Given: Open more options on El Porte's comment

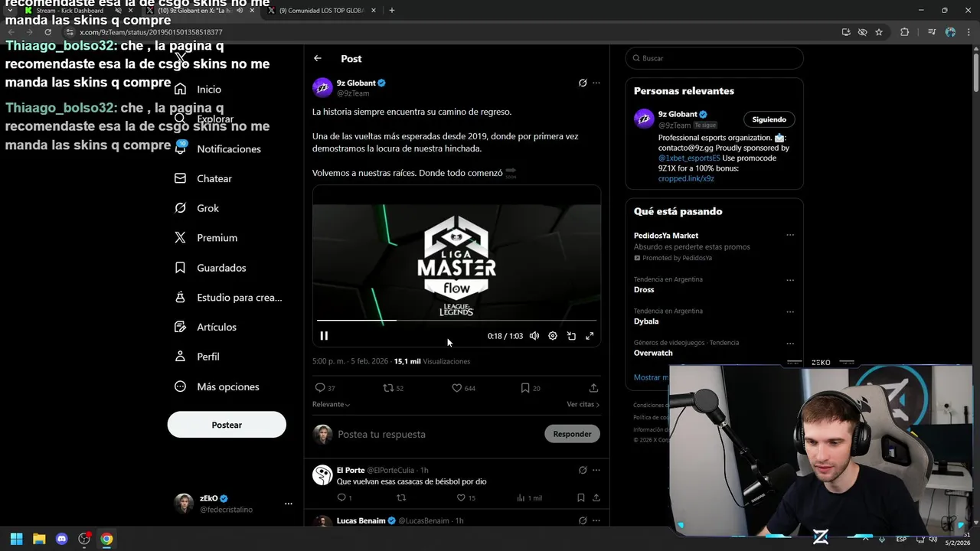Looking at the screenshot, I should [x=596, y=470].
